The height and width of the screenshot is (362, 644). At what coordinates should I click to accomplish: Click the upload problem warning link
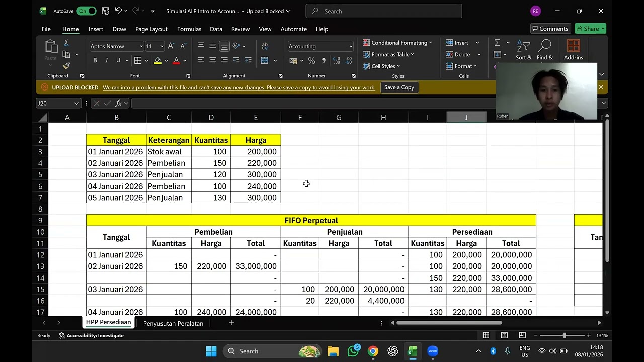(239, 87)
